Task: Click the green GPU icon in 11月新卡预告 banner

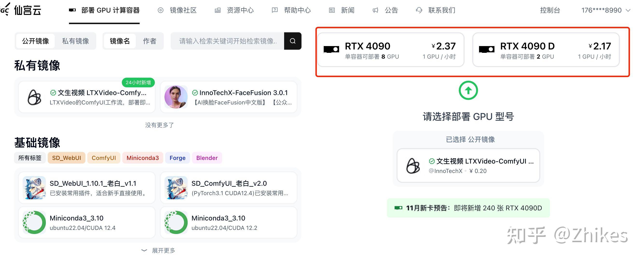Action: click(x=398, y=208)
